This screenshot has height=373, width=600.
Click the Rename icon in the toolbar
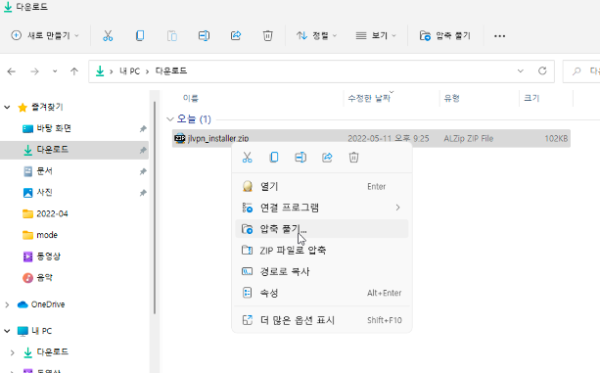pyautogui.click(x=204, y=36)
